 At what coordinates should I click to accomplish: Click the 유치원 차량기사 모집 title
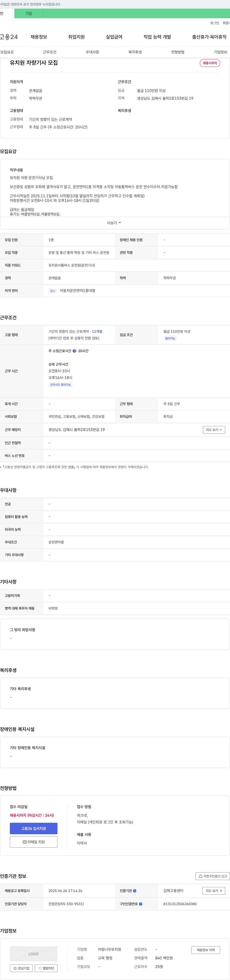tap(34, 63)
